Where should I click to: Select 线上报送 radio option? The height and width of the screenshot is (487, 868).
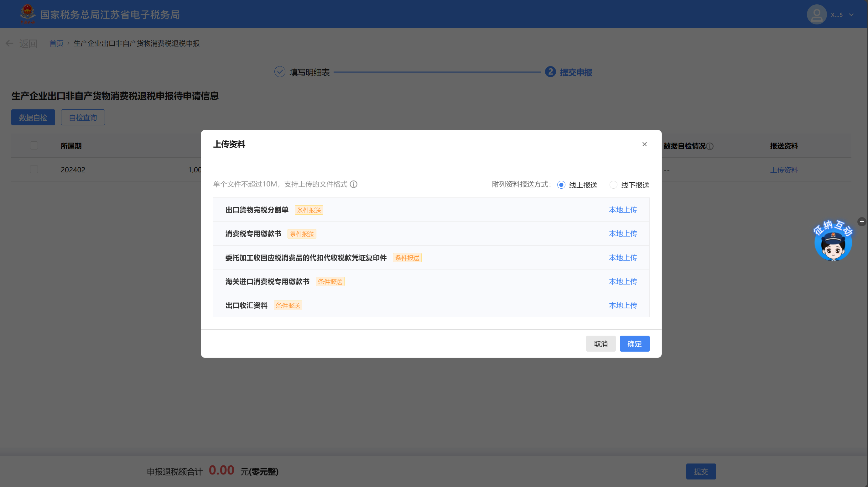[561, 185]
